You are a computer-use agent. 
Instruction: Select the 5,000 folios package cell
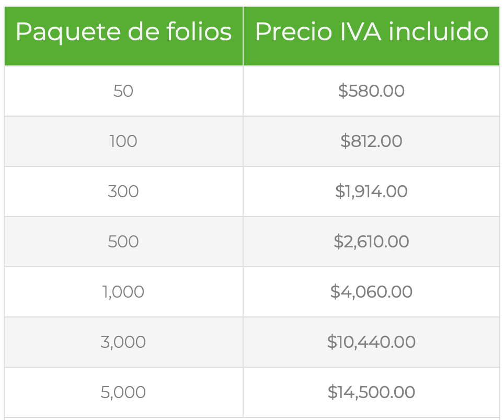point(123,392)
